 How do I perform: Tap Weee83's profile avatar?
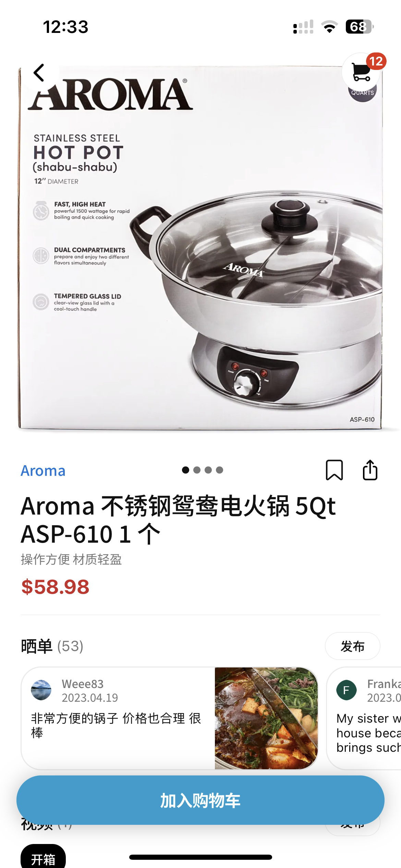(x=41, y=690)
